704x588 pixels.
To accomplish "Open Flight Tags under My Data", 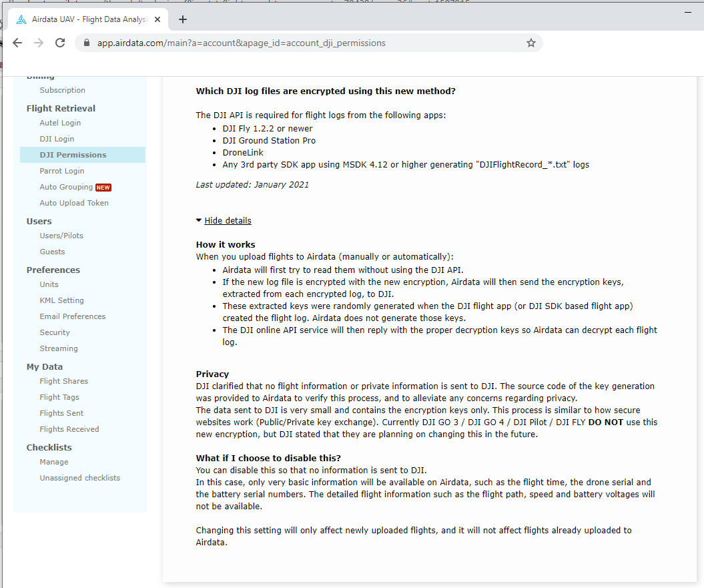I will [x=59, y=397].
